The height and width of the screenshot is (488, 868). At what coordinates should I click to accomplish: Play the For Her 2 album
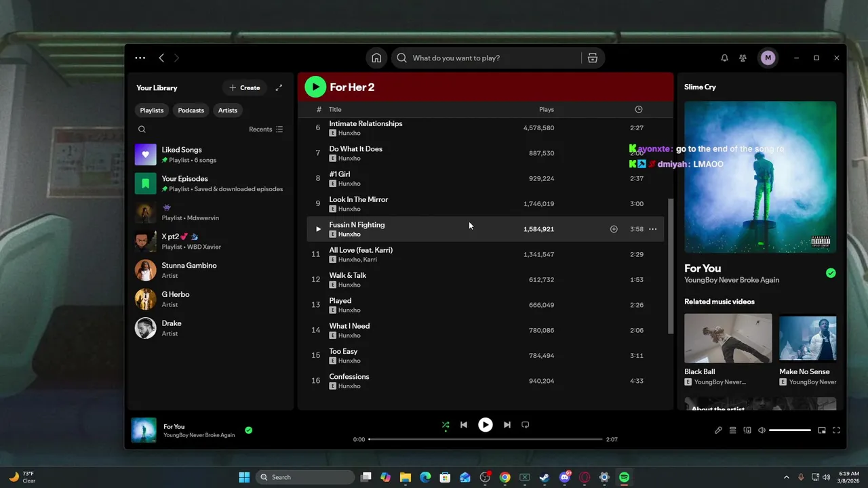coord(315,87)
